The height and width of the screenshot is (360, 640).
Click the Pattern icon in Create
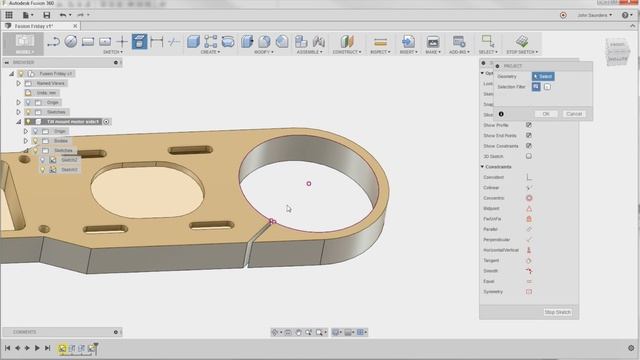[211, 42]
